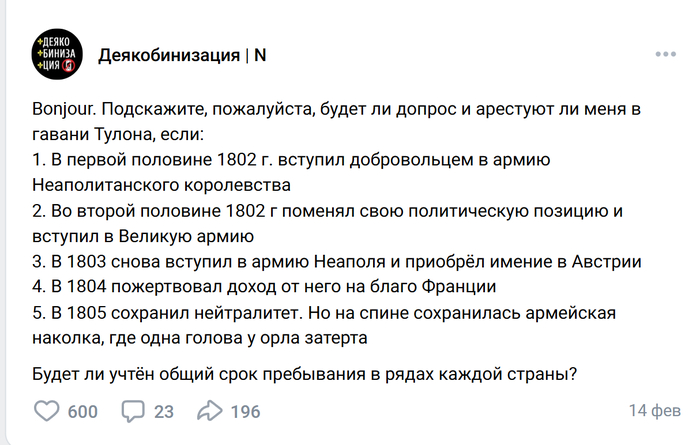Click the text 'Неаполитанского королевства'
700x445 pixels.
(161, 185)
